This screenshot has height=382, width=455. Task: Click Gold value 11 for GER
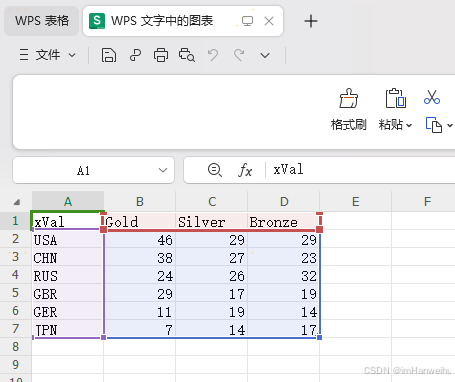pyautogui.click(x=140, y=312)
